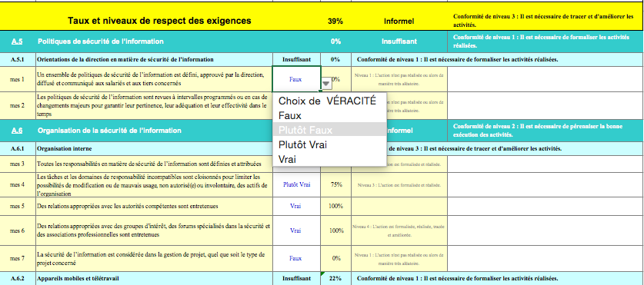Click the 0% cell in A.5 header row

tap(336, 41)
